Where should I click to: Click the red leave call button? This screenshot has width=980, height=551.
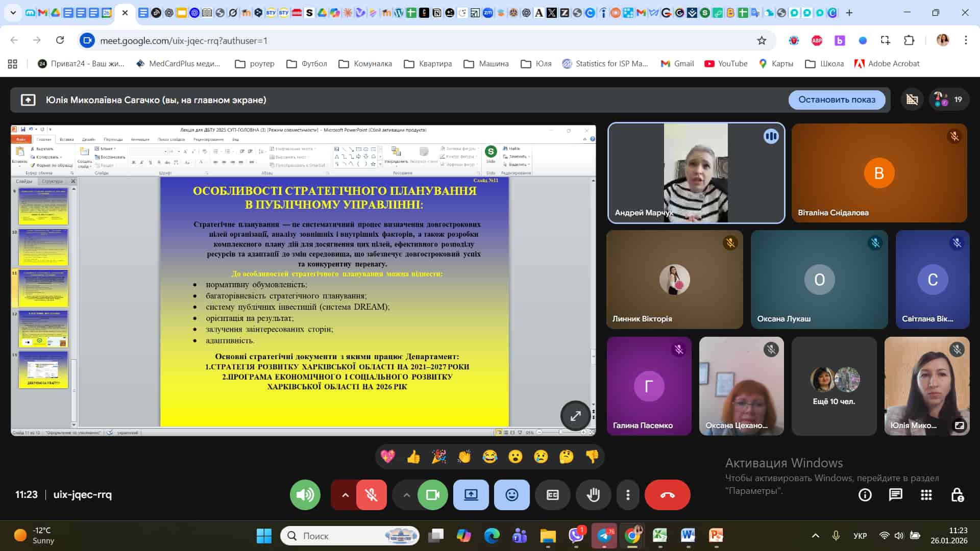[667, 495]
